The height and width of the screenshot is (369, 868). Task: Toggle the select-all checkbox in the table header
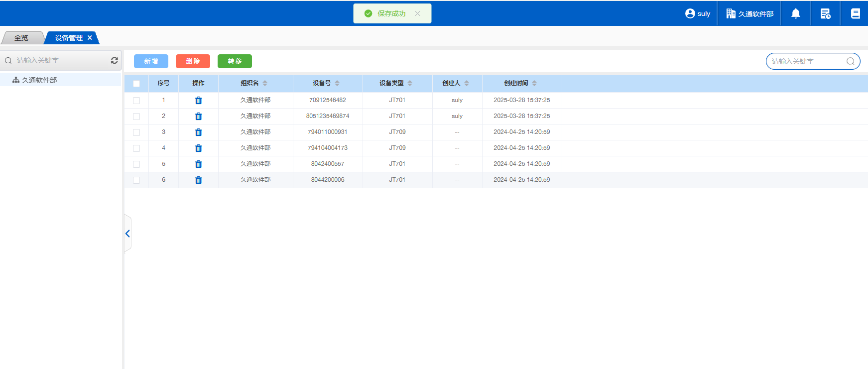coord(136,84)
